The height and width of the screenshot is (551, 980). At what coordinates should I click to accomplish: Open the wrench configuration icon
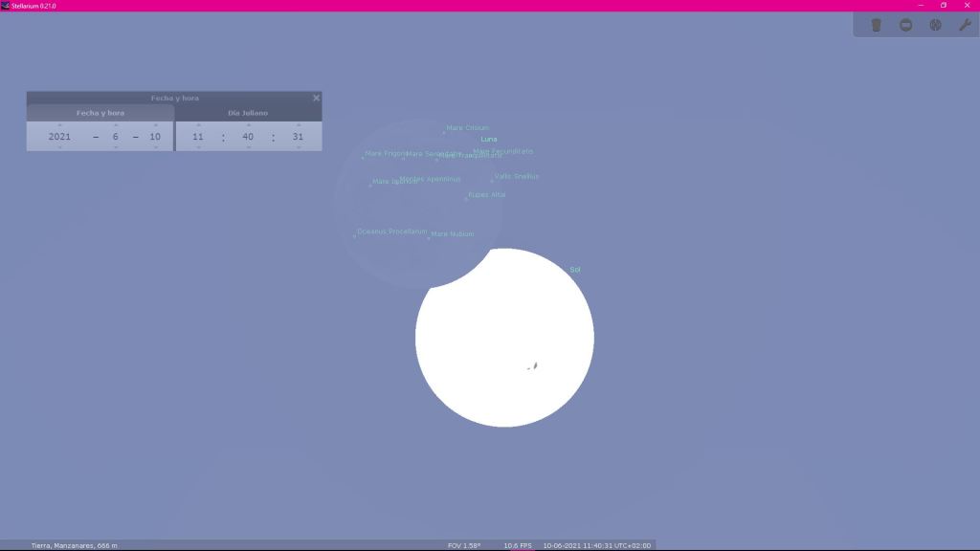click(965, 25)
